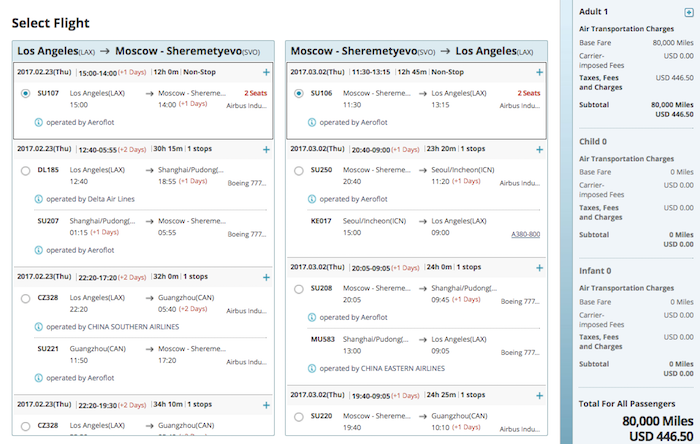Open info icon for SU221 operated by Aeroflot
The height and width of the screenshot is (444, 700).
tap(39, 378)
